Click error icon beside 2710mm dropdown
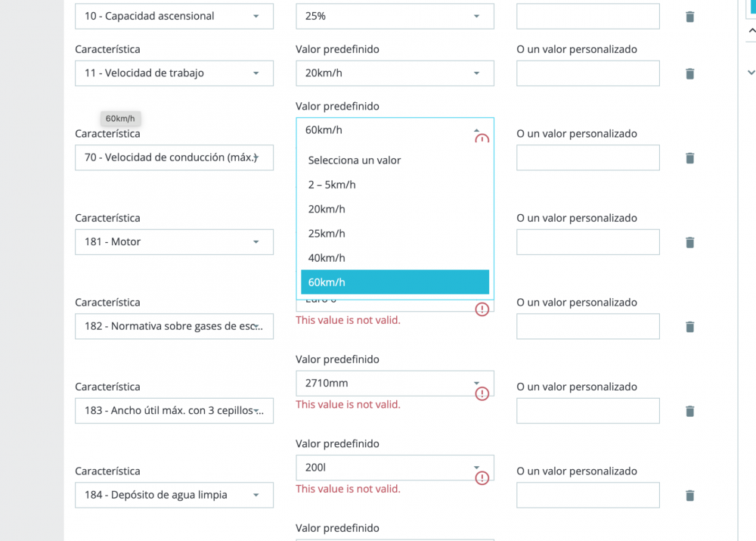Image resolution: width=756 pixels, height=541 pixels. [x=482, y=393]
